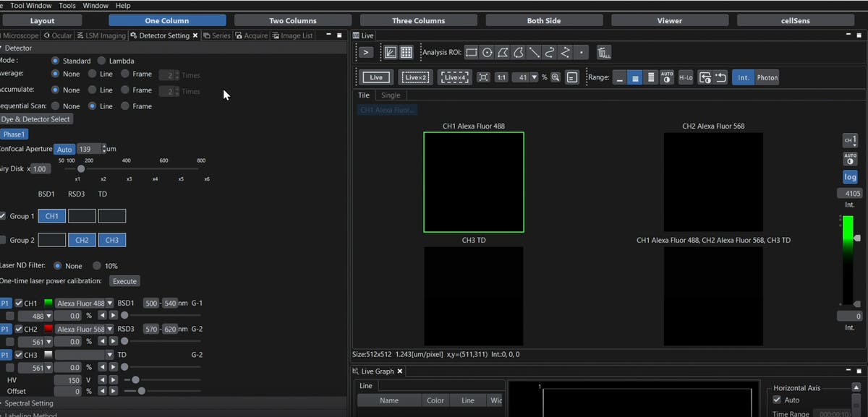Set Laser ND Filter to 10%
This screenshot has width=868, height=417.
96,265
